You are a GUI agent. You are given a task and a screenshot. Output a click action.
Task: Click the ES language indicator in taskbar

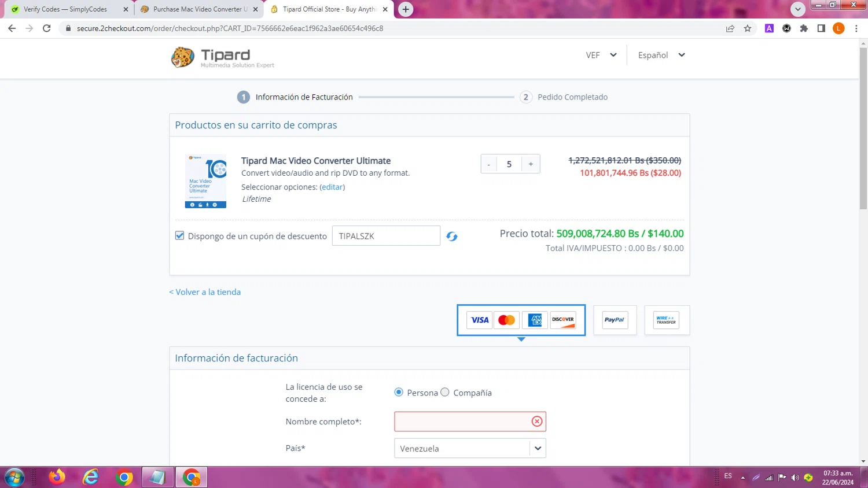(728, 476)
